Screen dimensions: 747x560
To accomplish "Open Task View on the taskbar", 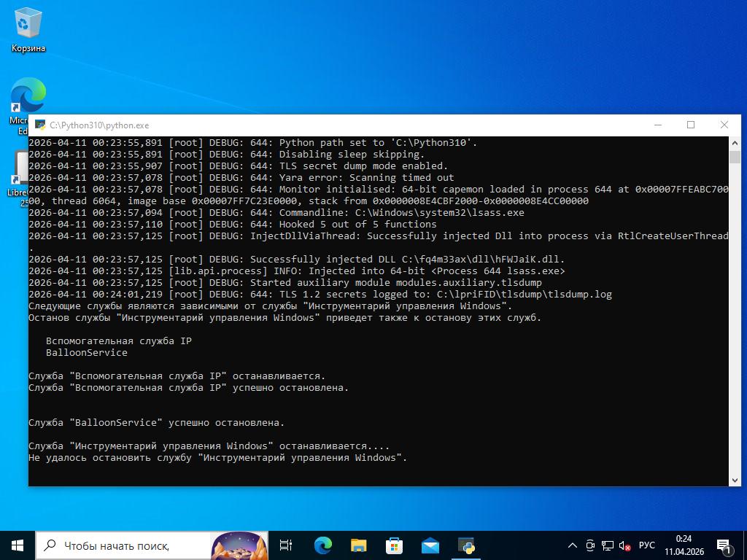I will 286,545.
